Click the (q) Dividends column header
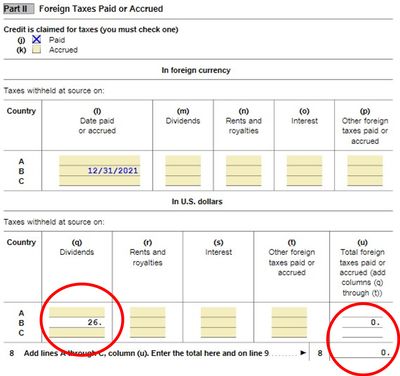This screenshot has width=400, height=376. (77, 247)
